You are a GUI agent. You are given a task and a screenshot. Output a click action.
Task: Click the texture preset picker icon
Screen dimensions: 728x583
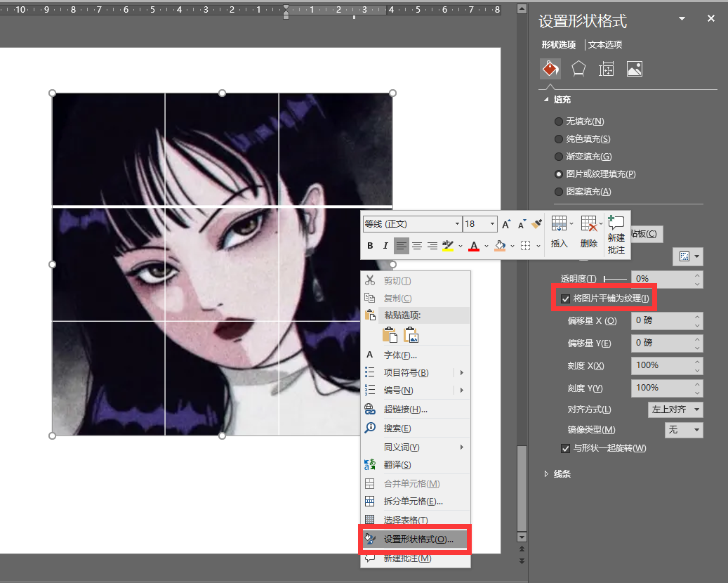coord(688,256)
